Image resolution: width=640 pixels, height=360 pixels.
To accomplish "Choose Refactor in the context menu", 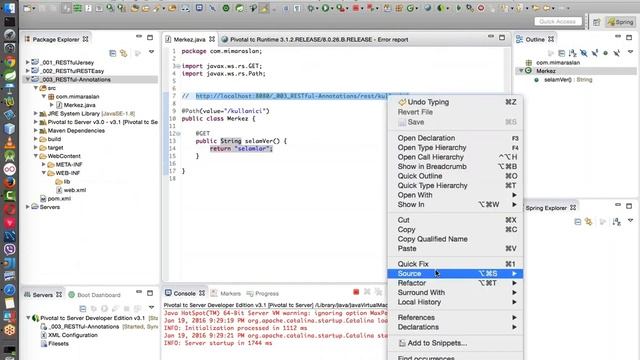I will pyautogui.click(x=455, y=283).
